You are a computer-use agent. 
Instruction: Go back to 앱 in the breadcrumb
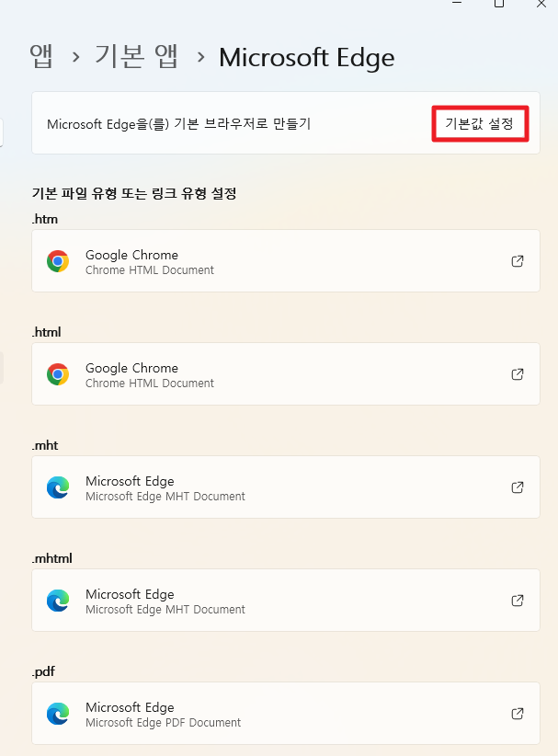(41, 57)
